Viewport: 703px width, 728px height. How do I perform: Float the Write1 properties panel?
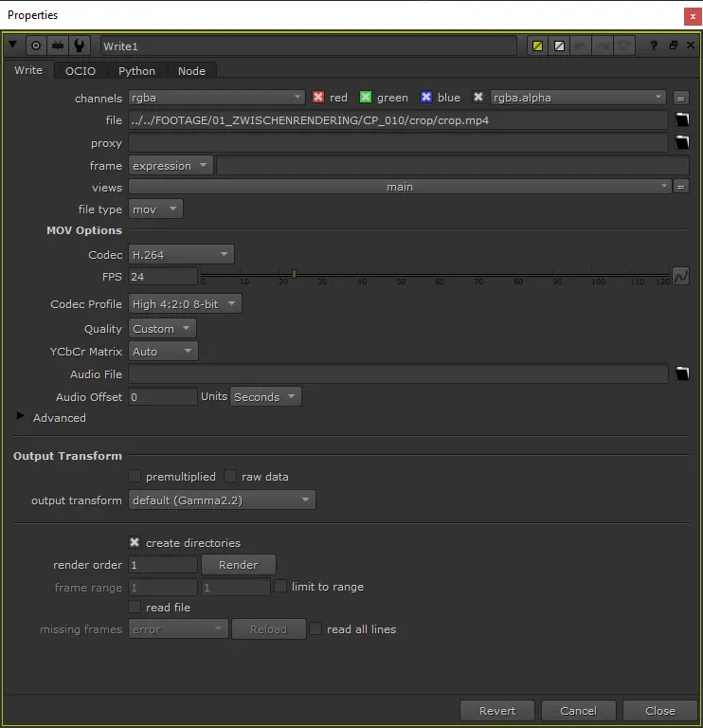[x=673, y=45]
